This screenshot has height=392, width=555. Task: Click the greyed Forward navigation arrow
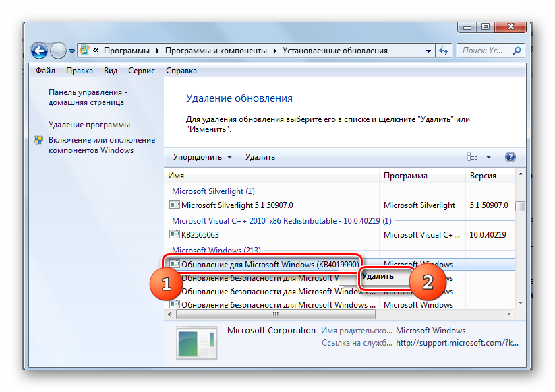click(58, 51)
